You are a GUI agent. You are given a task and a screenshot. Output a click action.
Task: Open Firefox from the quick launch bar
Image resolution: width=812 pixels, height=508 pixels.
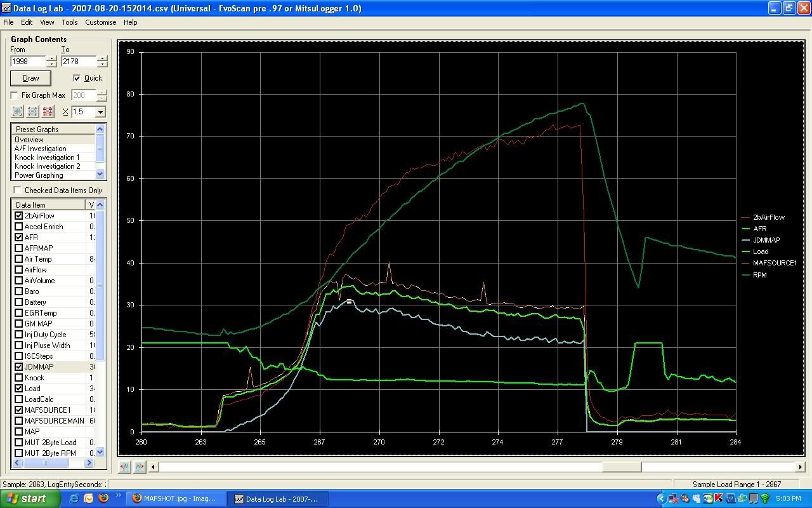click(x=103, y=498)
